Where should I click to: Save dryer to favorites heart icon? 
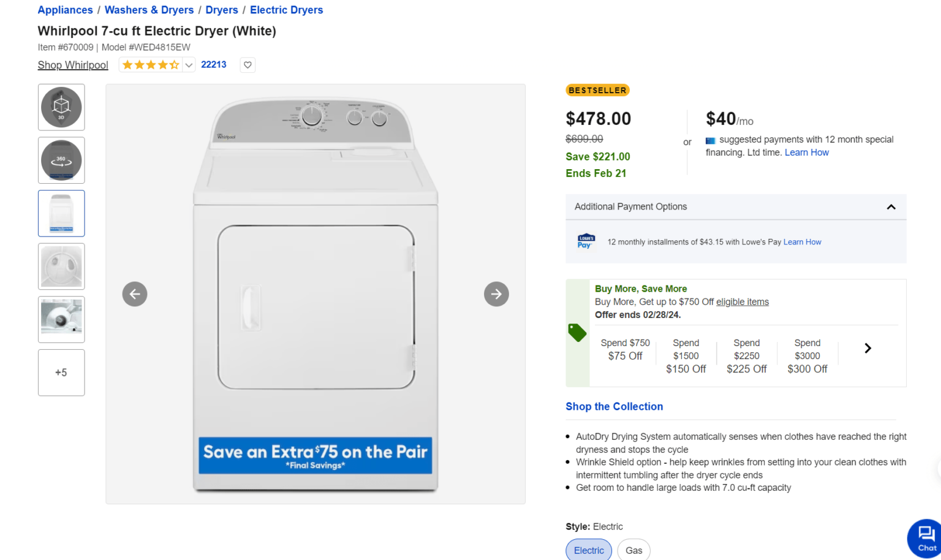[248, 65]
